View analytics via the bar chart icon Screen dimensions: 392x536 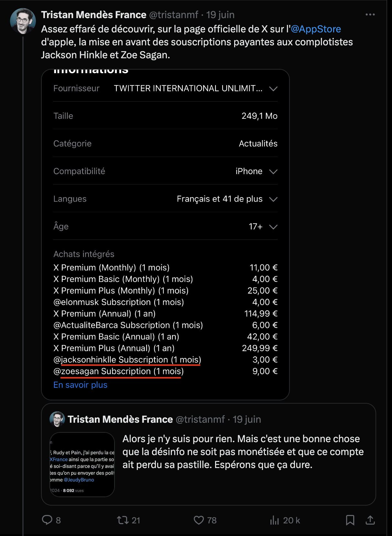(275, 520)
